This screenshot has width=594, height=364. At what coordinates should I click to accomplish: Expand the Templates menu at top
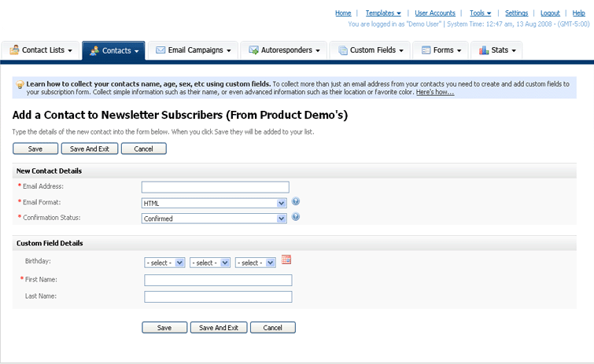coord(383,13)
